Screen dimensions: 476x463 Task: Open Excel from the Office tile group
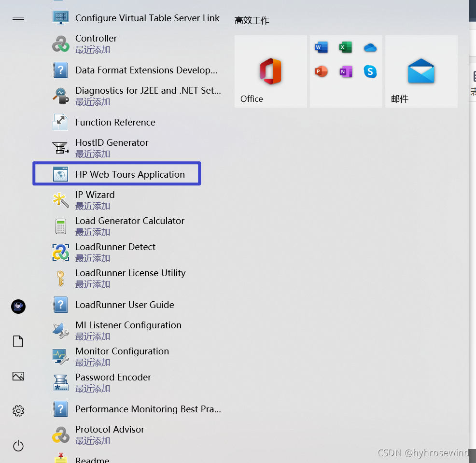(x=346, y=47)
